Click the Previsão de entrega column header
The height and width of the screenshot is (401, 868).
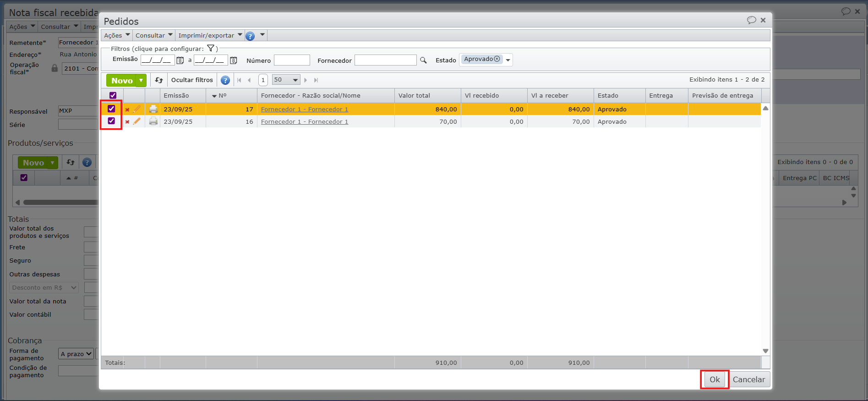[725, 96]
